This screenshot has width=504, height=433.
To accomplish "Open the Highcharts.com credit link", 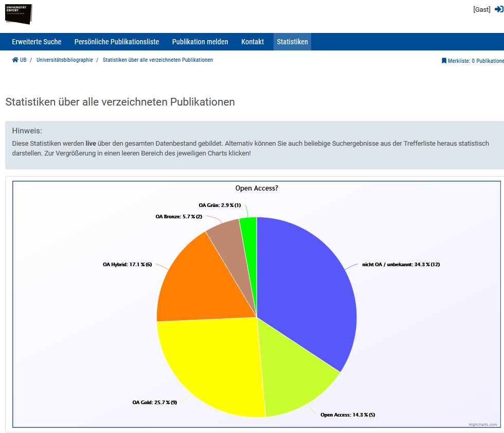I will pyautogui.click(x=482, y=424).
